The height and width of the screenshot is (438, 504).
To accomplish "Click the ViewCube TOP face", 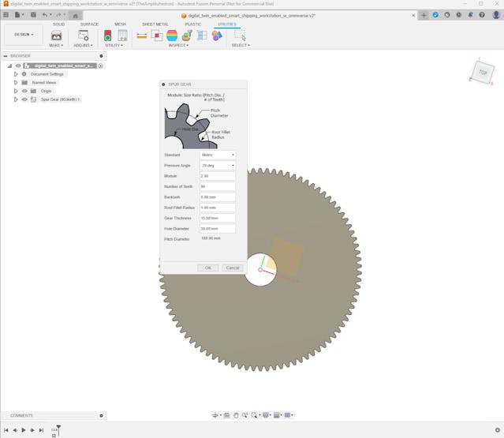I will point(483,72).
